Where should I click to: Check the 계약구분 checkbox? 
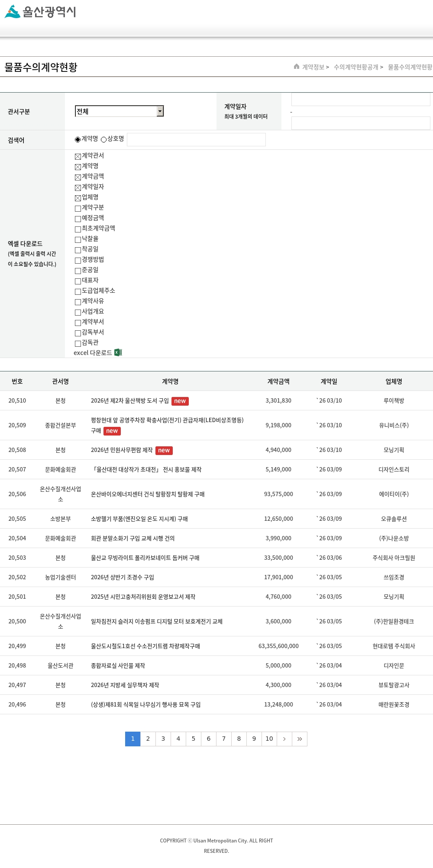pos(78,208)
